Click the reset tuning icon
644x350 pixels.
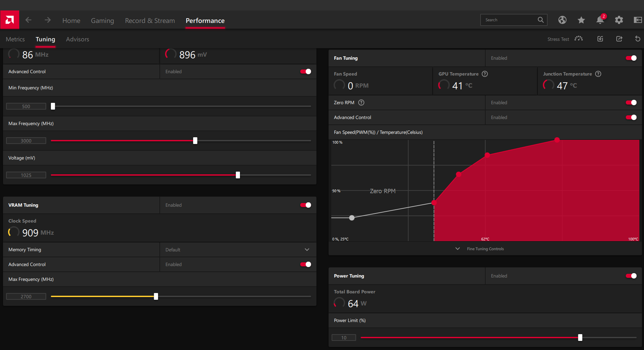[x=638, y=39]
